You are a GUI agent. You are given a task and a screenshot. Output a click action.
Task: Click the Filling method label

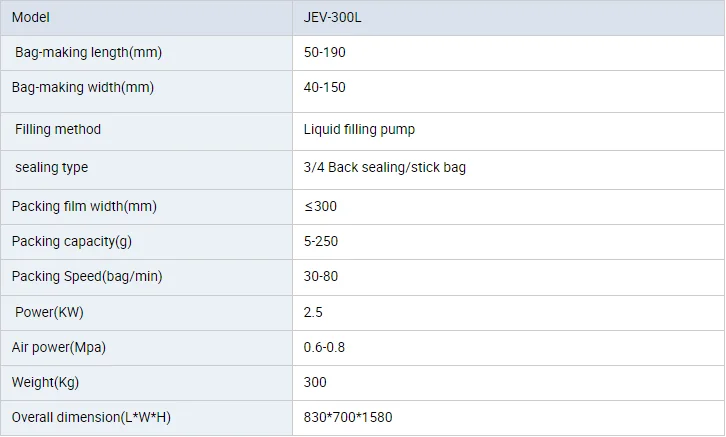58,129
